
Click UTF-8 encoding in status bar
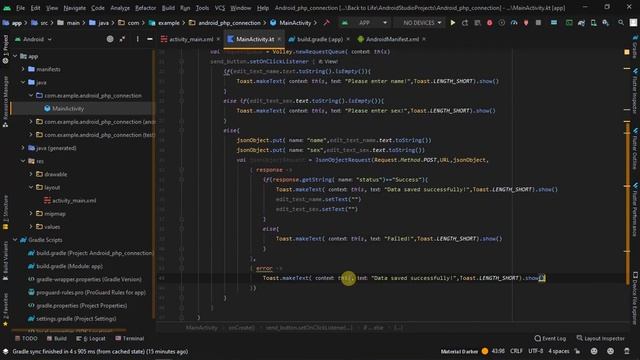tap(536, 351)
